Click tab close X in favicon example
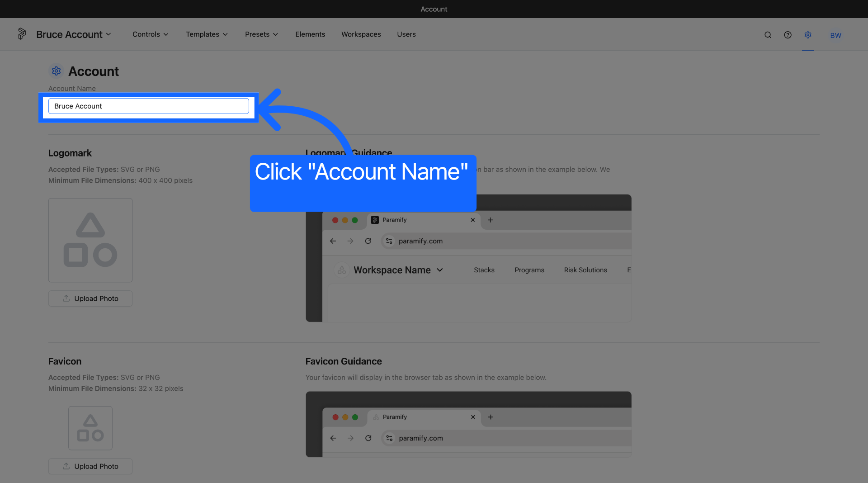Image resolution: width=868 pixels, height=483 pixels. click(473, 417)
